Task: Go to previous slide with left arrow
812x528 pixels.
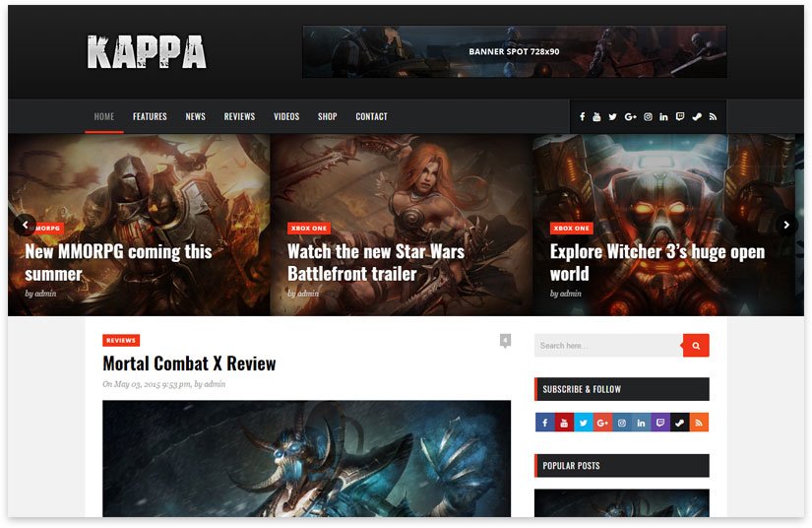Action: tap(25, 225)
